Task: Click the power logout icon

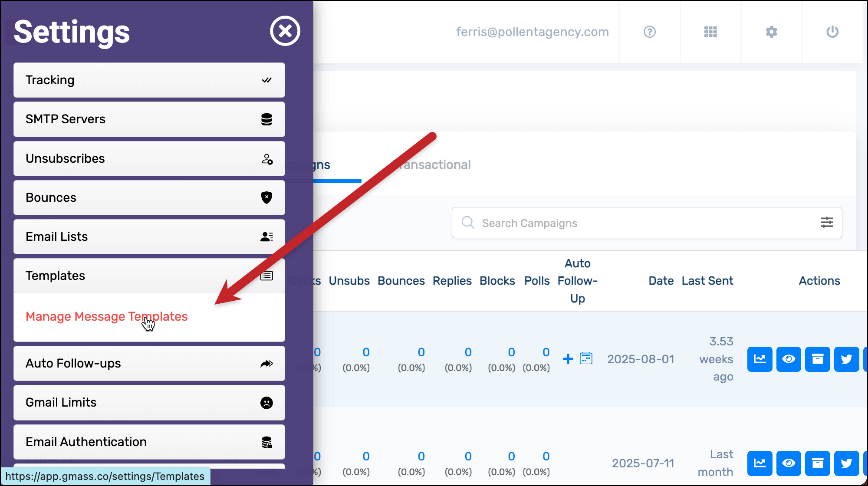Action: [x=832, y=32]
